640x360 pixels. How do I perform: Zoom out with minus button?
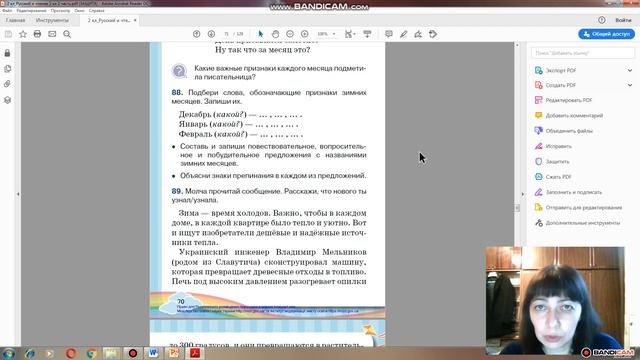[x=290, y=34]
